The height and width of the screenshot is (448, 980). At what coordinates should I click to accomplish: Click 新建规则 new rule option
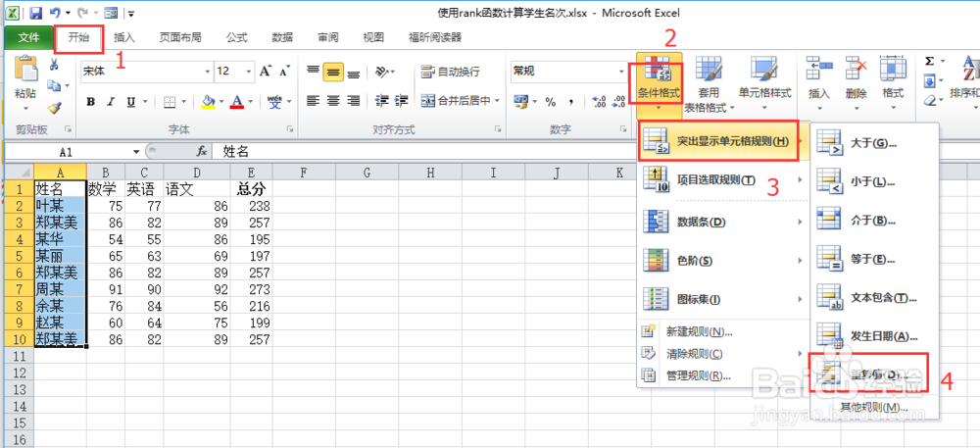pos(721,331)
